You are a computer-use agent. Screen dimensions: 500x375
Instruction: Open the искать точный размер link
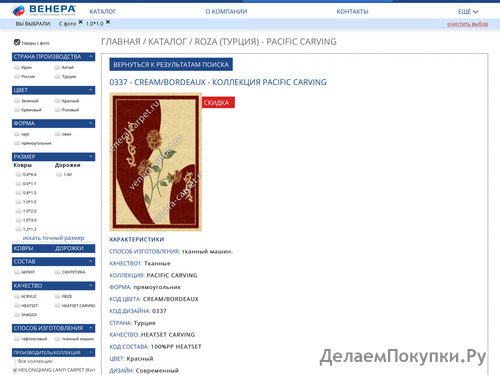click(x=53, y=238)
